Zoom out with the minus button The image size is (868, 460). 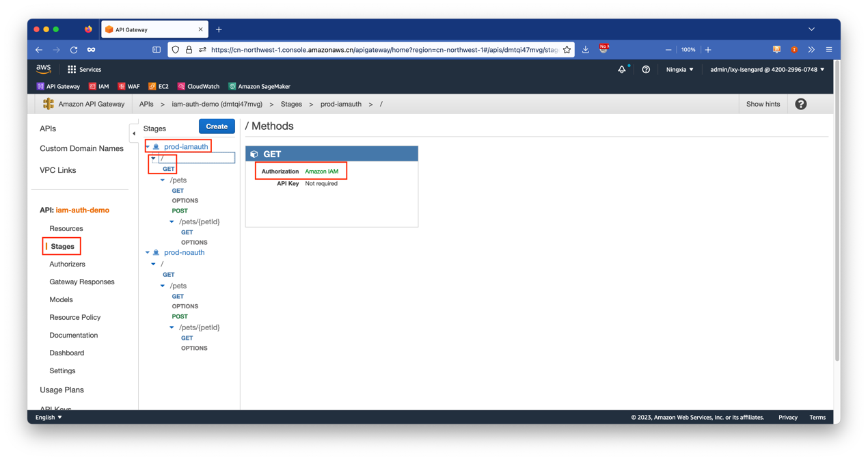tap(668, 50)
